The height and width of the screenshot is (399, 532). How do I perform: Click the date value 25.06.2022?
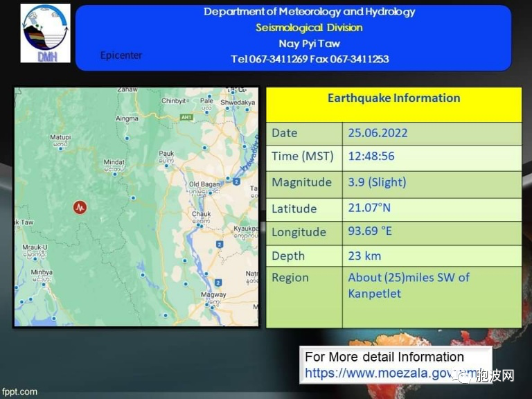tap(378, 133)
